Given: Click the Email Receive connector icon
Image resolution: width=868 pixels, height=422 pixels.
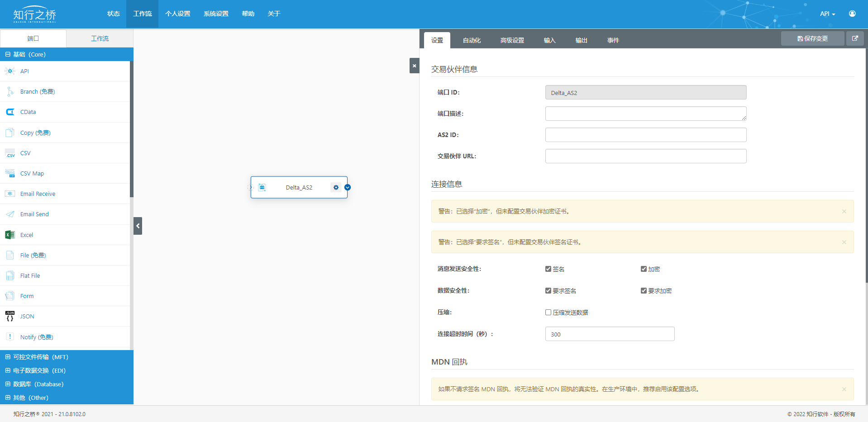Looking at the screenshot, I should 10,194.
